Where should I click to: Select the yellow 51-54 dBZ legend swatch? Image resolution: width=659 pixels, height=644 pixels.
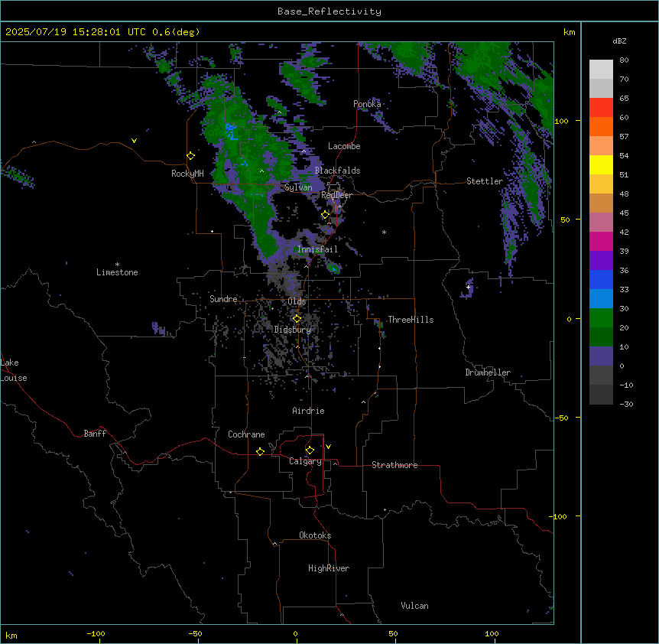click(x=601, y=164)
